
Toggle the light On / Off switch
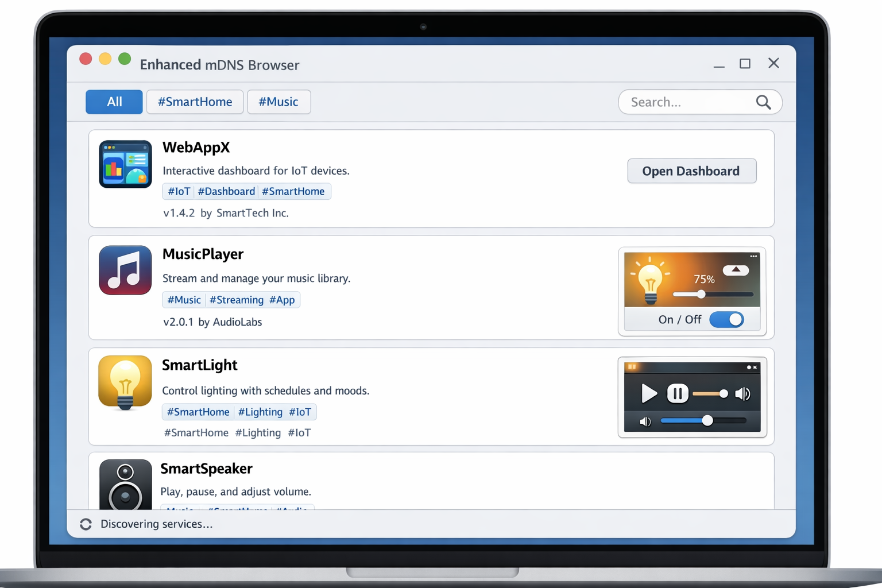[x=726, y=320]
